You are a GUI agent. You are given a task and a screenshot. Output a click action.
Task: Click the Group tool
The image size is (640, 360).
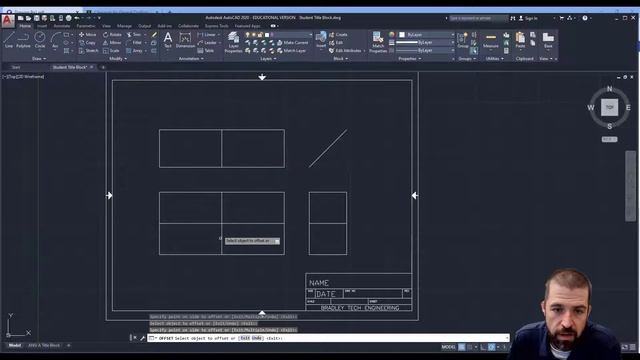click(x=462, y=40)
